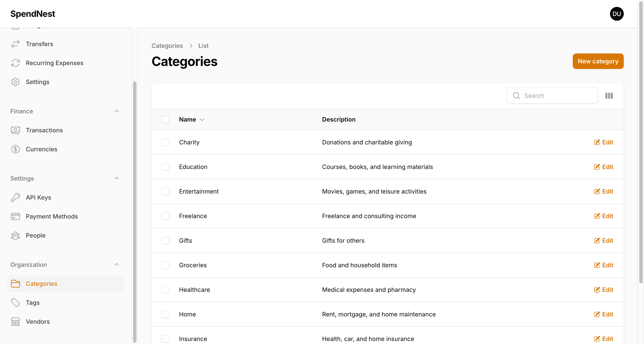This screenshot has width=644, height=344.
Task: Click the Recurring Expenses refresh icon
Action: click(15, 63)
